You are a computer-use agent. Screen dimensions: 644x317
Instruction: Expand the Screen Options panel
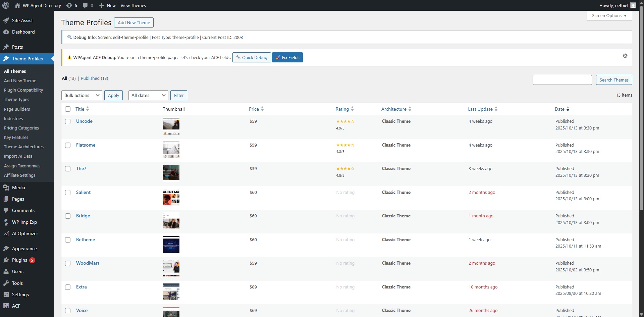pyautogui.click(x=609, y=16)
